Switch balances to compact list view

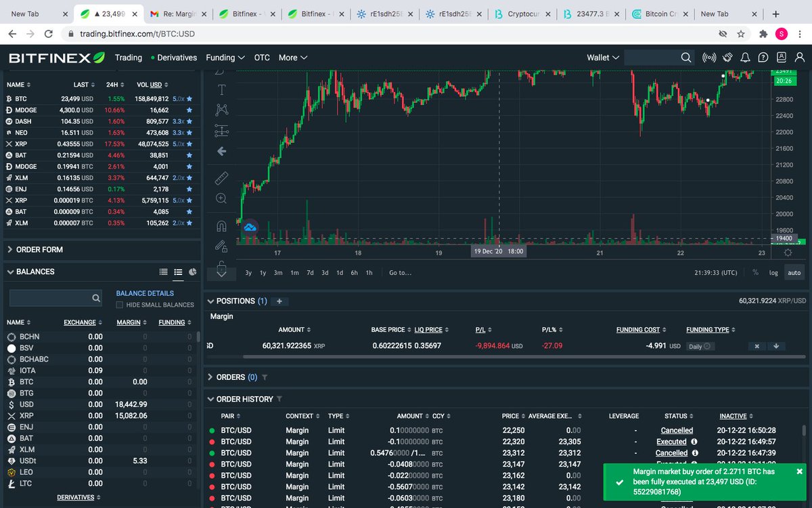(163, 272)
